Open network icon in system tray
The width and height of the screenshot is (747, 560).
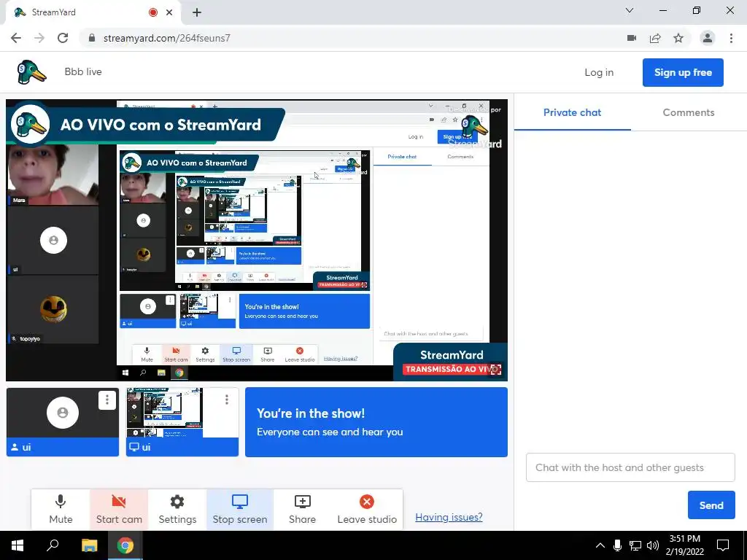(x=635, y=545)
